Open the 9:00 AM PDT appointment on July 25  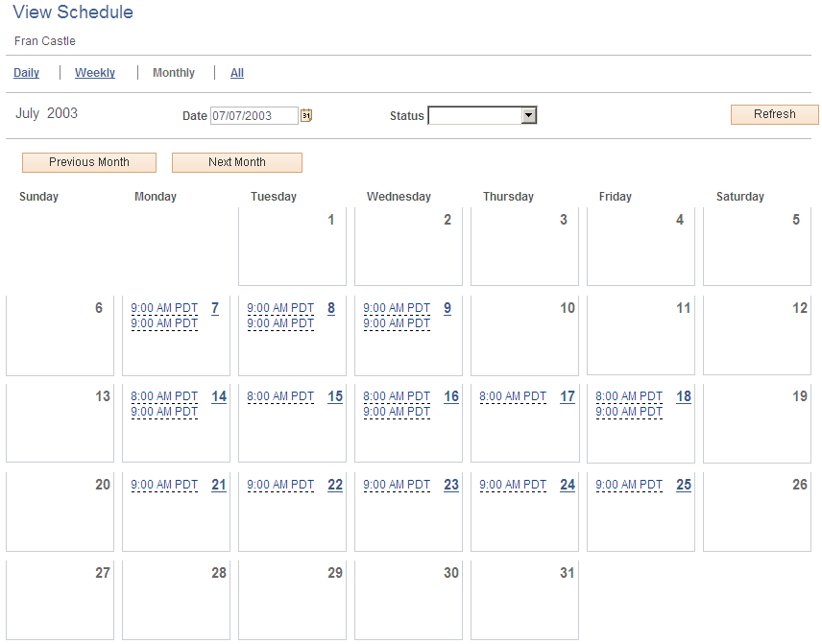point(628,485)
